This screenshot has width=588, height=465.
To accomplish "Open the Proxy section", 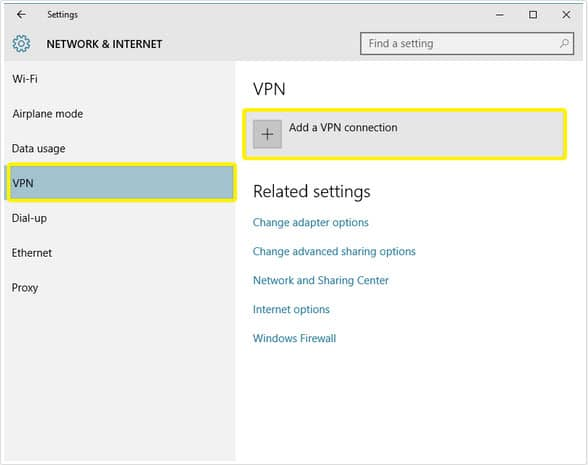I will (x=120, y=288).
